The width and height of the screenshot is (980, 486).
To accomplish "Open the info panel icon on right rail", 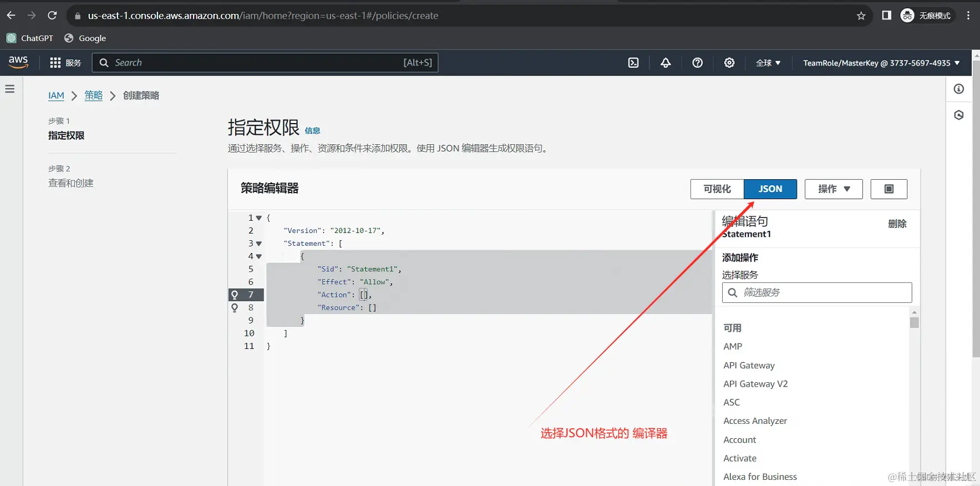I will tap(959, 89).
